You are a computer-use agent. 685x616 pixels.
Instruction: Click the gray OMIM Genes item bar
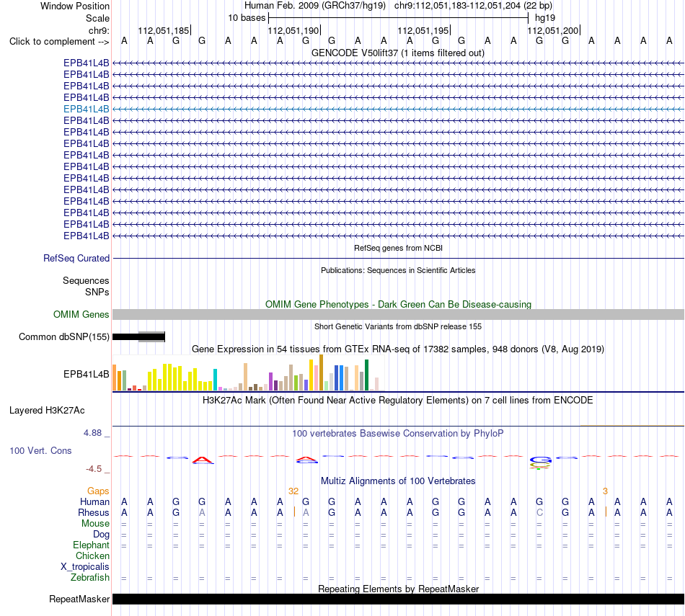click(398, 314)
